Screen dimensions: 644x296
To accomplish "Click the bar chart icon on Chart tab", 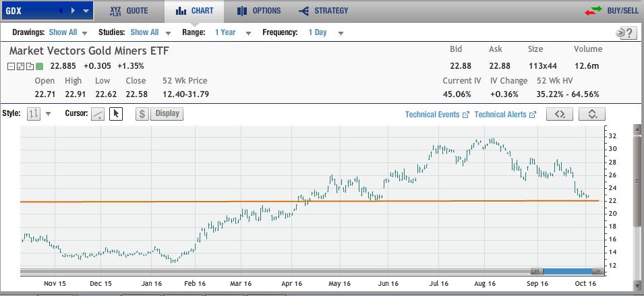I will [181, 11].
